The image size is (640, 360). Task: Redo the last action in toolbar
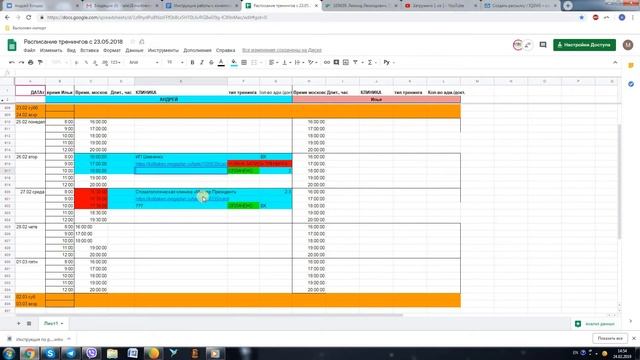point(21,62)
